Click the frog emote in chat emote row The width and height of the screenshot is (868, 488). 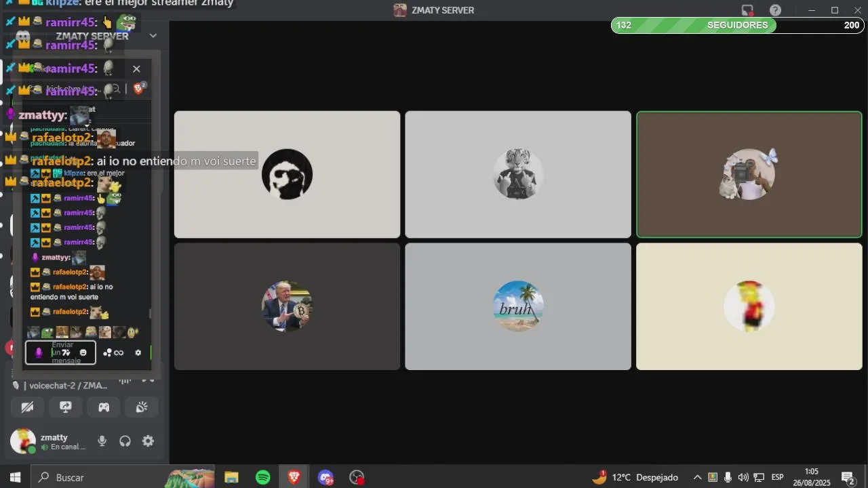coord(47,332)
